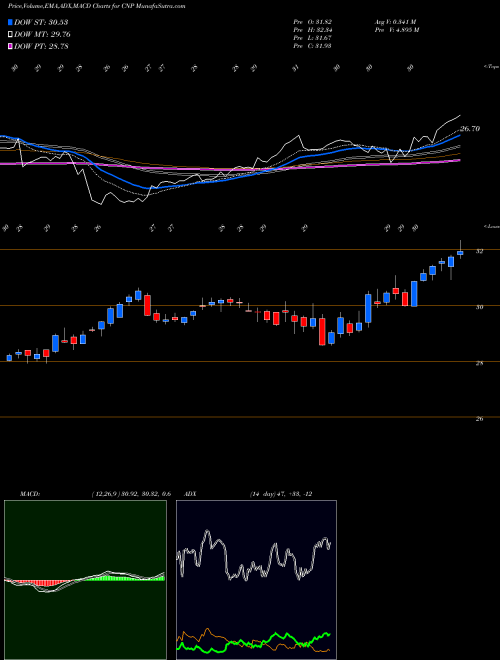
Task: Click the Pre V: 4.895 M volume value
Action: pyautogui.click(x=396, y=30)
